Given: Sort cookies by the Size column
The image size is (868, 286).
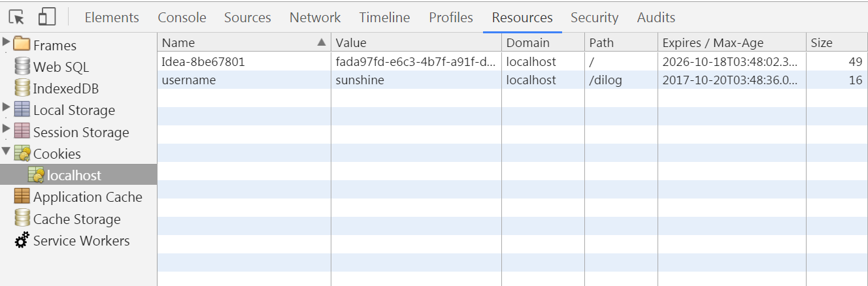Looking at the screenshot, I should (x=837, y=43).
